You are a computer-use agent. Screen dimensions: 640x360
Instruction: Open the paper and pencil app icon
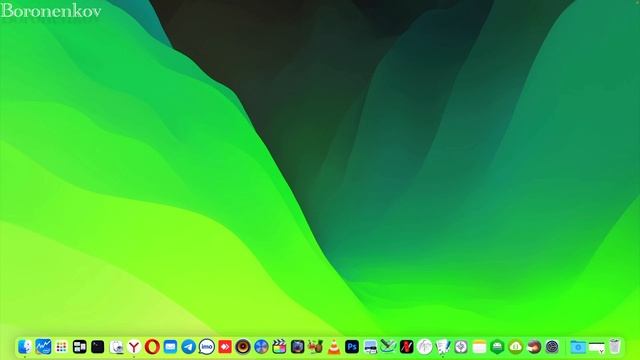443,347
